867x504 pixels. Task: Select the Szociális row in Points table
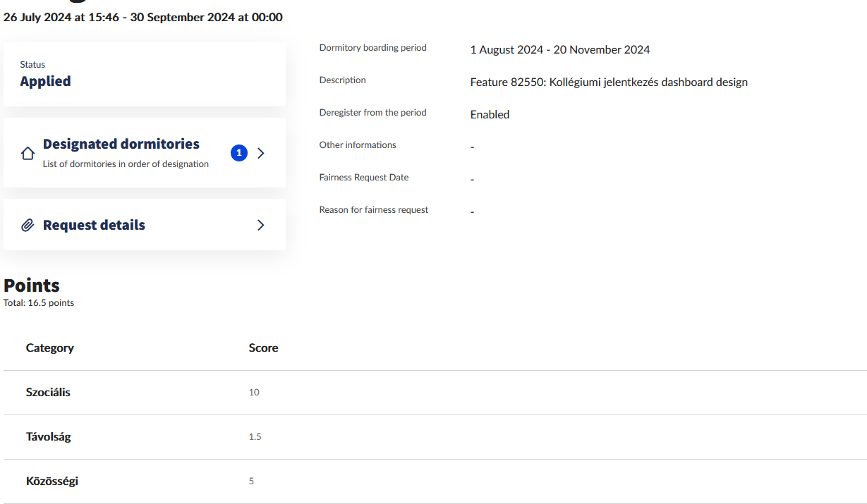[48, 392]
